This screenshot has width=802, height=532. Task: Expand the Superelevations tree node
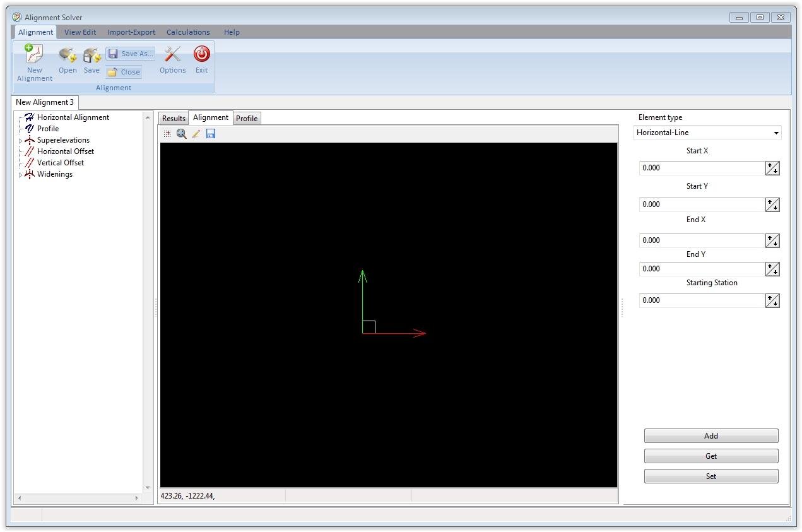(20, 139)
